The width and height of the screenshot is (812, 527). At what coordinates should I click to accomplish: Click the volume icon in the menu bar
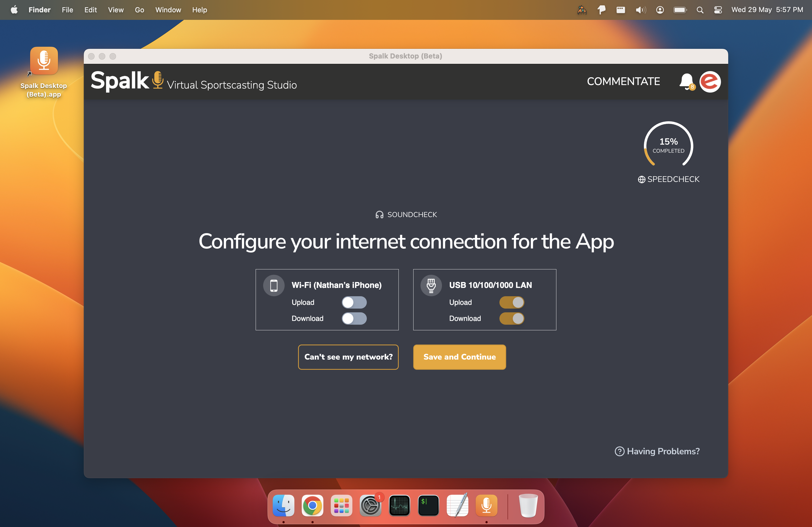coord(640,10)
